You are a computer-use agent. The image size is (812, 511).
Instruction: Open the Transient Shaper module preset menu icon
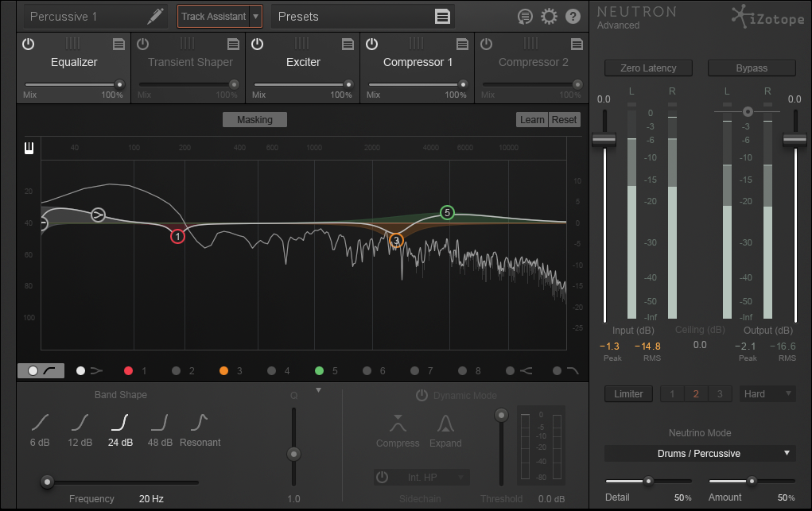233,44
